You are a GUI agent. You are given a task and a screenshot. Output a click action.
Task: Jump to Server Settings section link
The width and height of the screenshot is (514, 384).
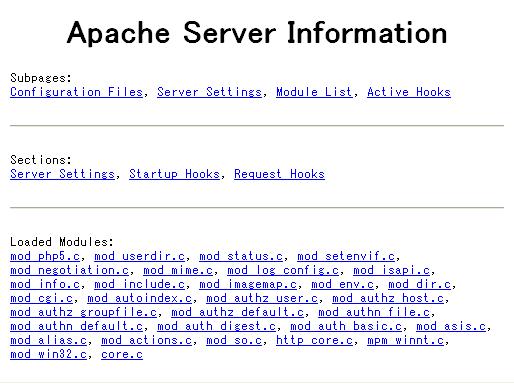point(62,174)
